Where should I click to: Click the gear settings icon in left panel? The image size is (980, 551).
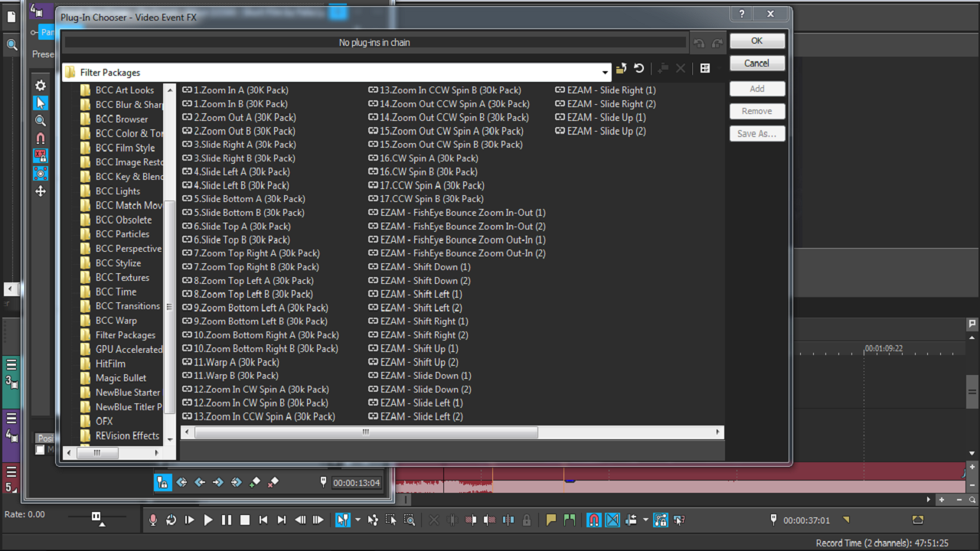(x=41, y=86)
